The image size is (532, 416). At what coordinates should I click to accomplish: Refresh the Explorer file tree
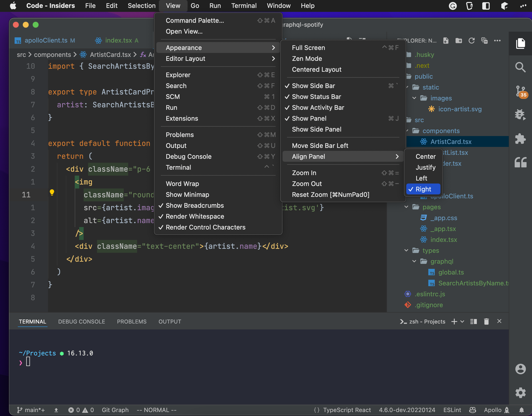(x=472, y=41)
